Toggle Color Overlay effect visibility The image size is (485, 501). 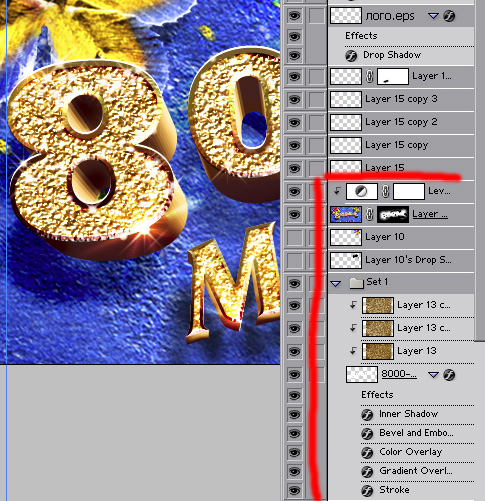click(x=294, y=452)
